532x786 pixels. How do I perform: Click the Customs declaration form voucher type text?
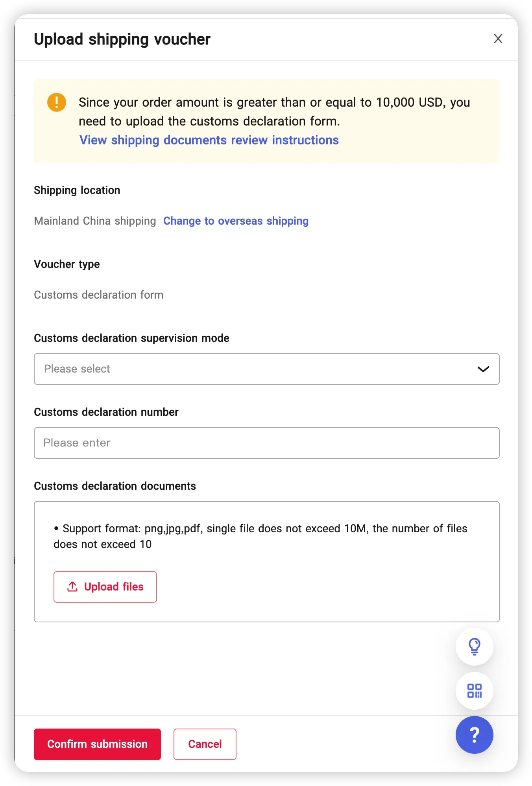pos(99,295)
